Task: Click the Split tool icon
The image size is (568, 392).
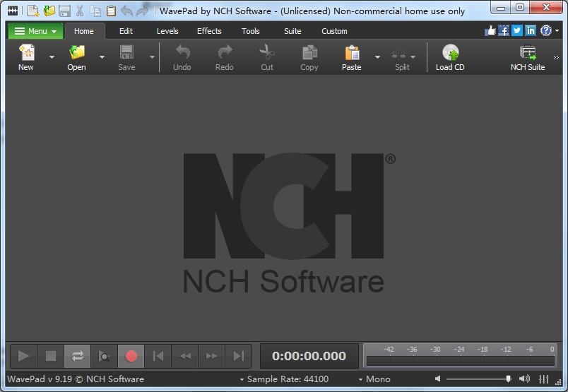Action: point(398,53)
